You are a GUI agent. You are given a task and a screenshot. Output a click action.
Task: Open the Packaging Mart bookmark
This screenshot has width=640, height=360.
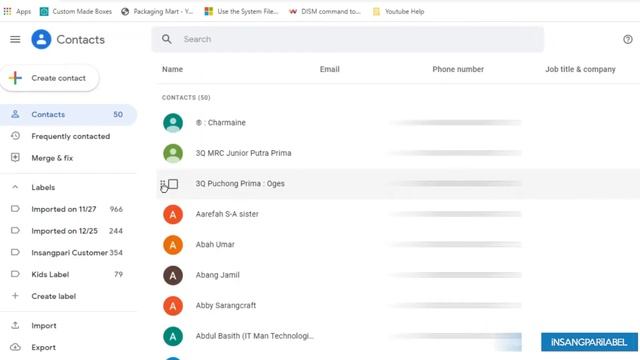pyautogui.click(x=157, y=11)
